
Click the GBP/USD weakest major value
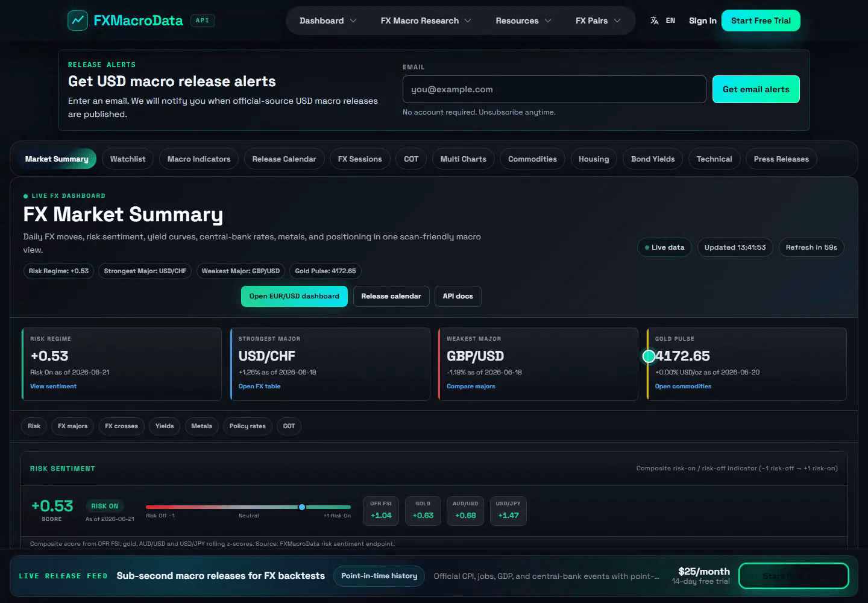click(x=475, y=356)
